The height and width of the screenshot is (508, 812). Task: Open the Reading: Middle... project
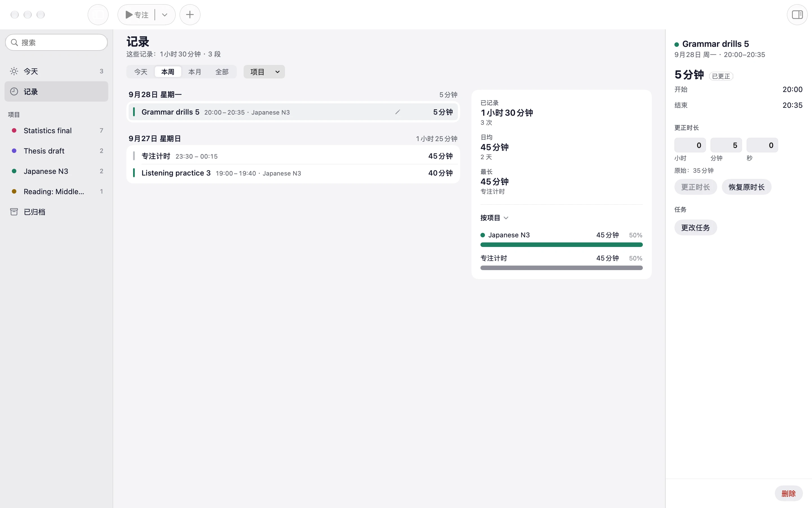[x=56, y=192]
